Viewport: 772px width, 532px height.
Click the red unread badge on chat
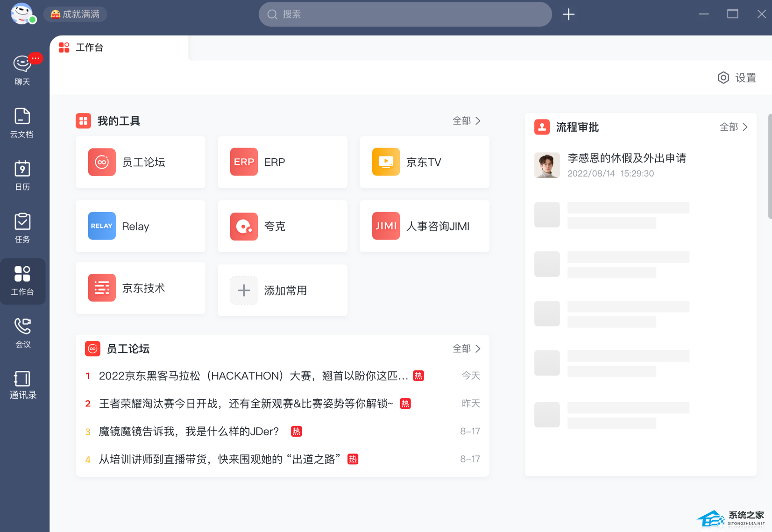35,58
